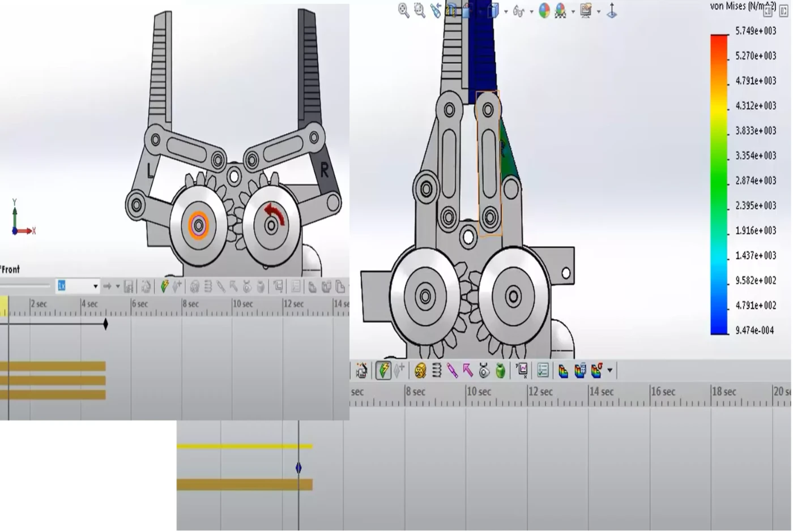Open the Edit Appearance tool
Viewport: 793px width, 532px height.
pyautogui.click(x=544, y=11)
